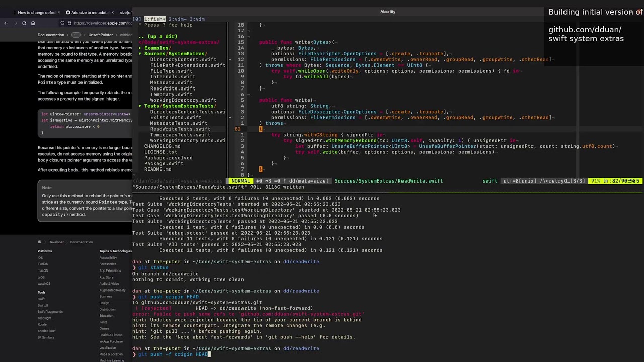Open Metadata.swift in file tree
Image resolution: width=644 pixels, height=362 pixels.
pos(171,83)
